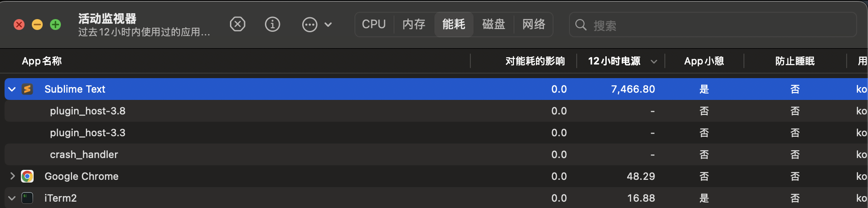Switch to the 内存 tab
This screenshot has height=208, width=868.
[414, 24]
